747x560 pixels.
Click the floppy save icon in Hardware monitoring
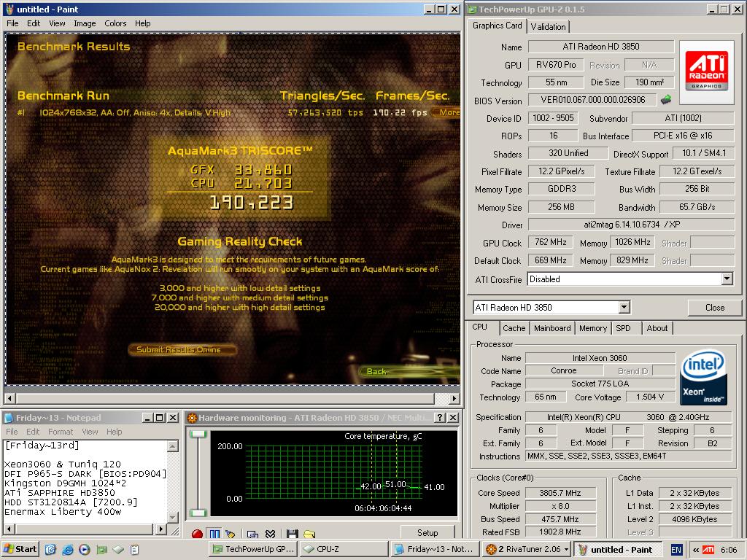click(292, 534)
